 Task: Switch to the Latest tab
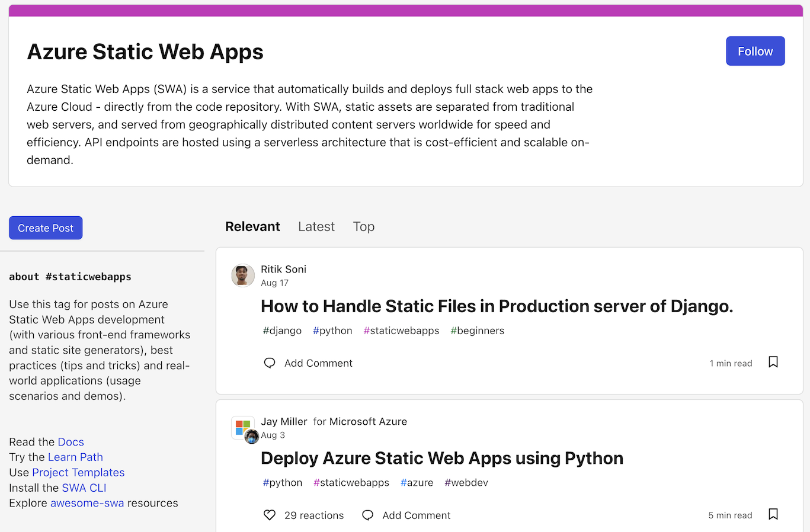(x=316, y=227)
